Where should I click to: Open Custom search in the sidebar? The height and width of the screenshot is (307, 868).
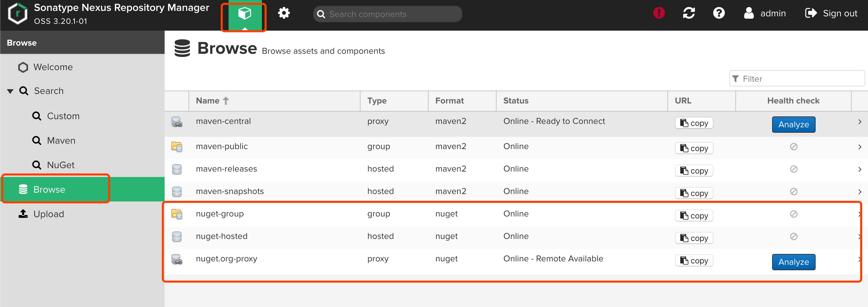coord(82,116)
